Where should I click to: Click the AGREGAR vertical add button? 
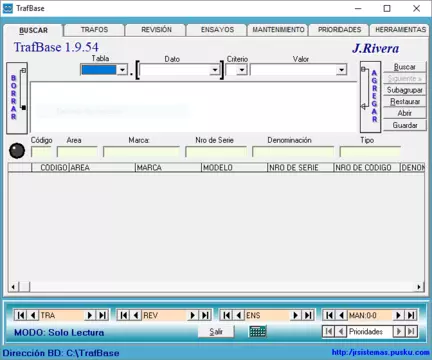point(370,97)
